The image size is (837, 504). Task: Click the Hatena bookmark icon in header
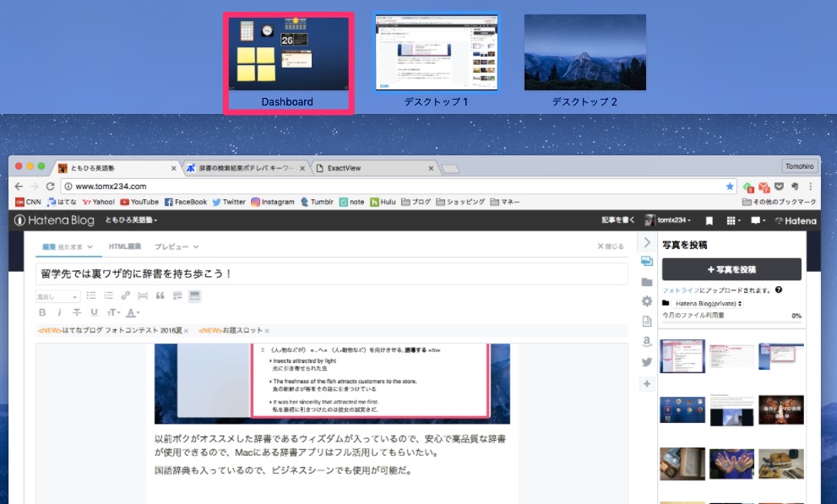(709, 220)
